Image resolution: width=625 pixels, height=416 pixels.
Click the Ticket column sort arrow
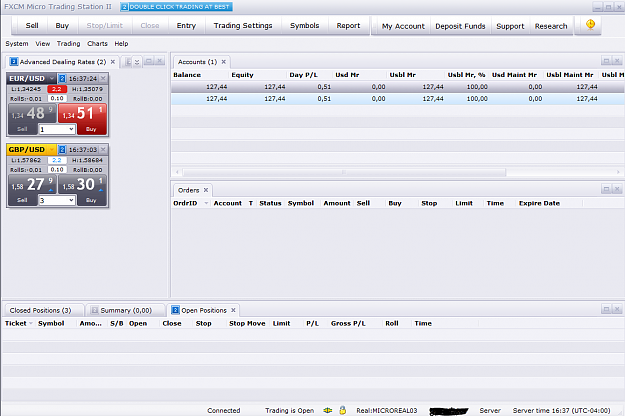(x=31, y=324)
